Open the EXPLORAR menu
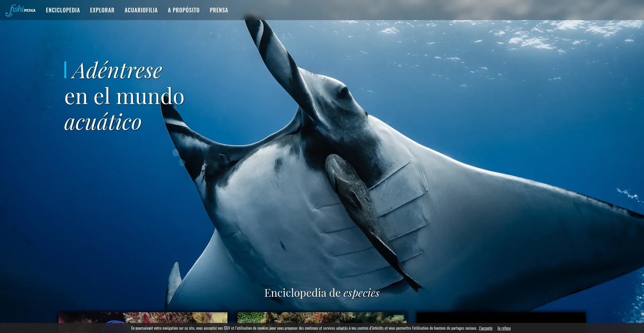Viewport: 644px width, 333px height. (102, 10)
